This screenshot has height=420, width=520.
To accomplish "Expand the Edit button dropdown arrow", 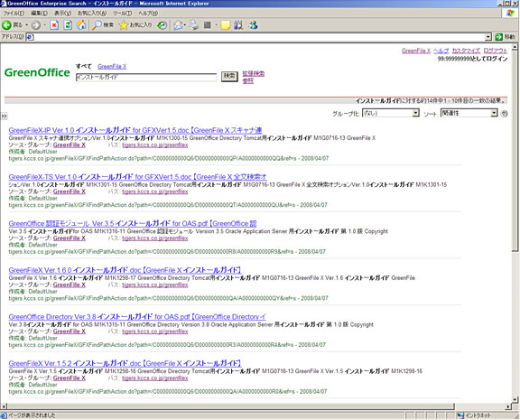I will 216,25.
